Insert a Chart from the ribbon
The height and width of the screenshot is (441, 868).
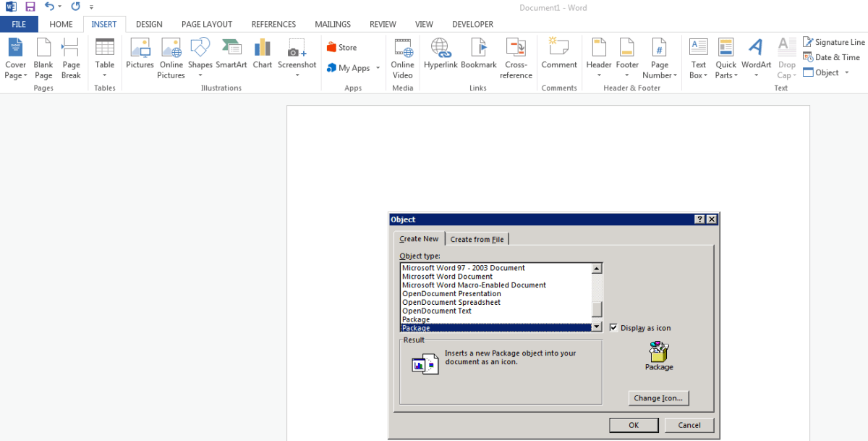coord(263,54)
